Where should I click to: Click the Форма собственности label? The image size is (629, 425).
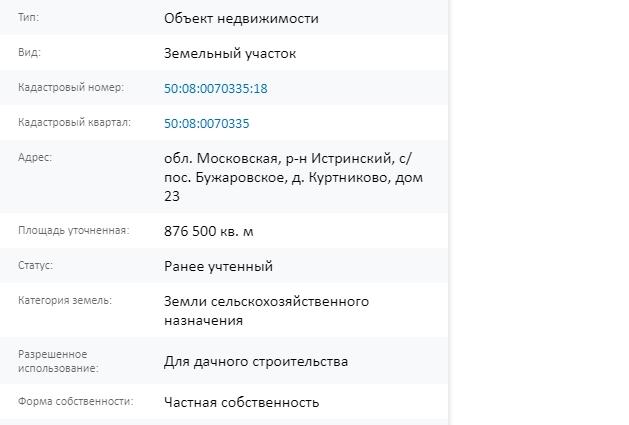75,401
